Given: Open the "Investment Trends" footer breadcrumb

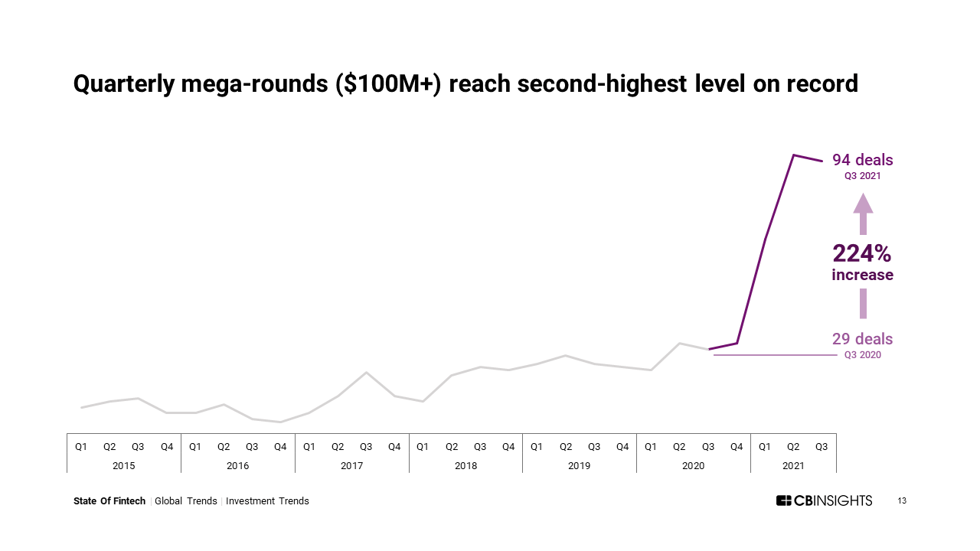Looking at the screenshot, I should click(x=267, y=501).
